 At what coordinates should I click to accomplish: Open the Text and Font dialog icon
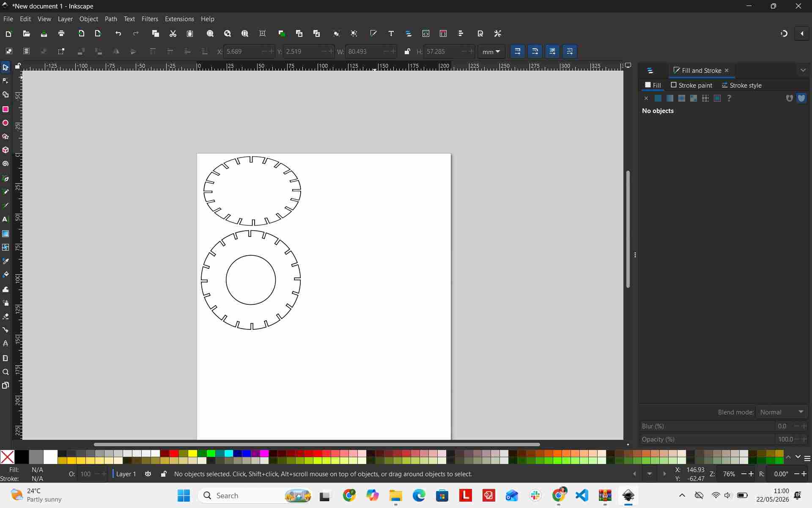click(391, 33)
